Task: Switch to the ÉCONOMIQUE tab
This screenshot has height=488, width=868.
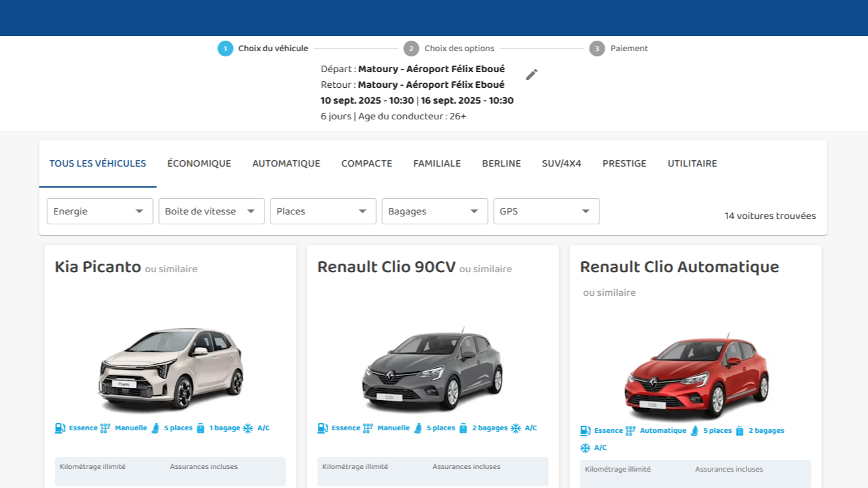Action: click(199, 164)
